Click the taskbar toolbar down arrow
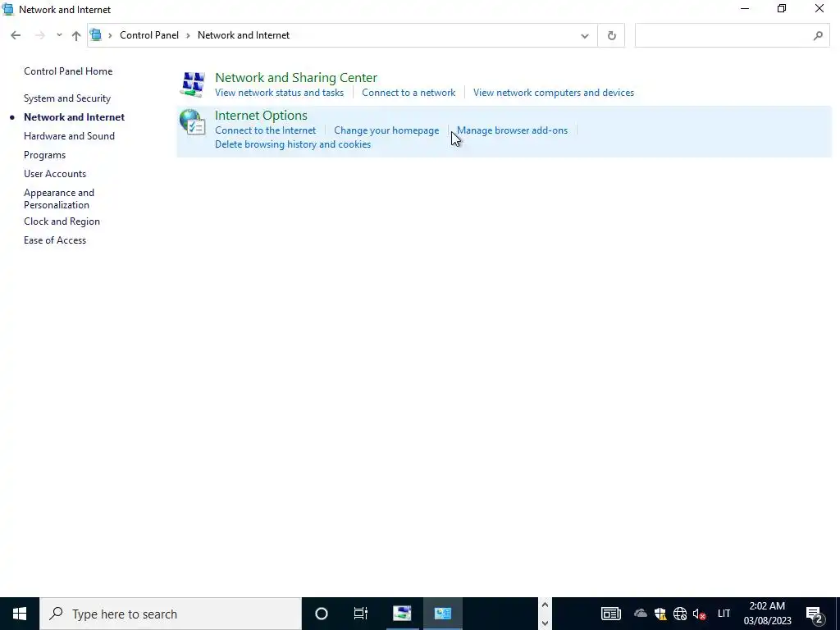The image size is (840, 630). pyautogui.click(x=545, y=623)
